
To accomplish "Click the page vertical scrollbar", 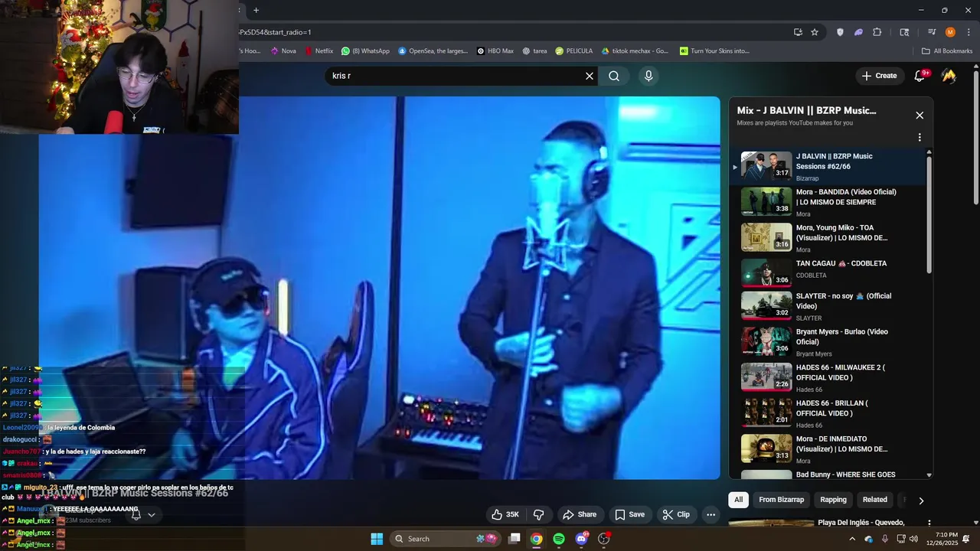I will 976,138.
